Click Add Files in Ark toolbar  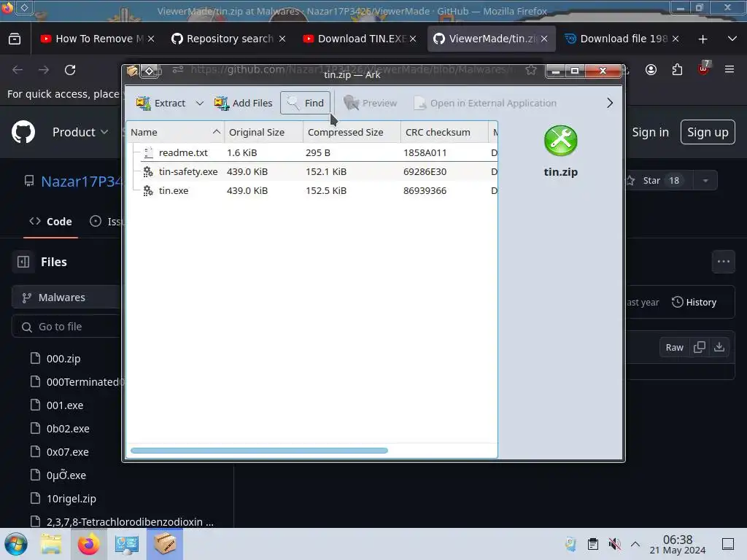[243, 103]
